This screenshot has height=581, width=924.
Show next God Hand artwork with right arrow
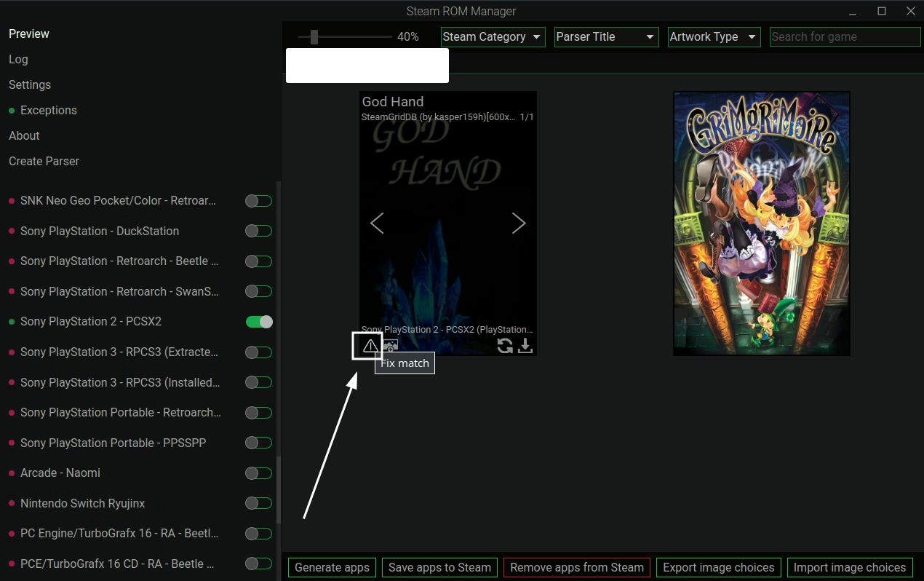pos(518,223)
